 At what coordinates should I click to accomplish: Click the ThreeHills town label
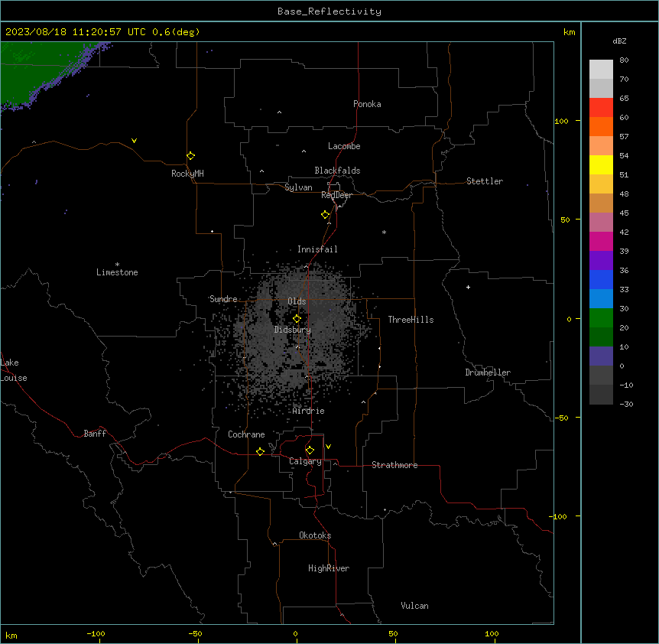411,320
